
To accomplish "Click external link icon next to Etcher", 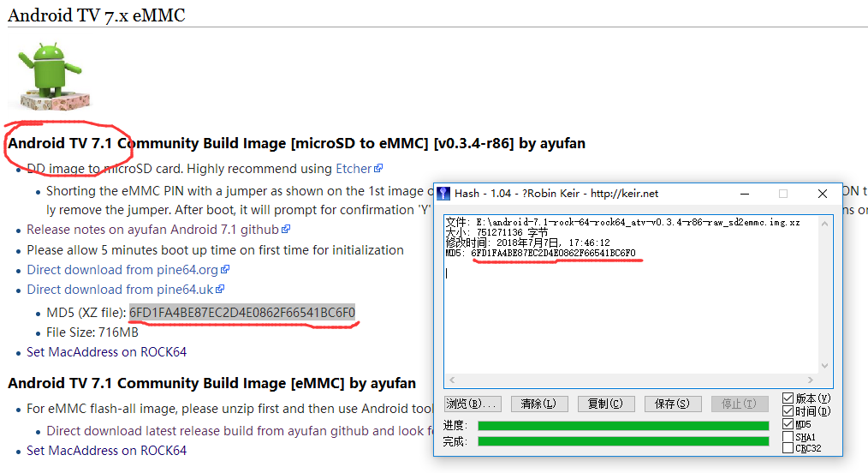I will [x=378, y=170].
